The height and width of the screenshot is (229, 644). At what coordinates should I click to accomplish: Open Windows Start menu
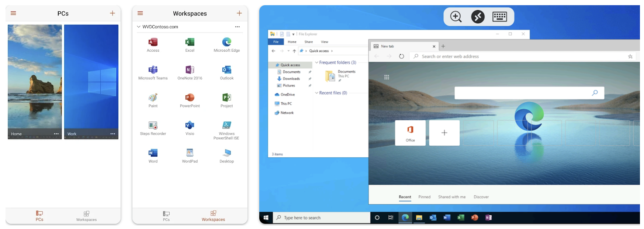coord(266,218)
